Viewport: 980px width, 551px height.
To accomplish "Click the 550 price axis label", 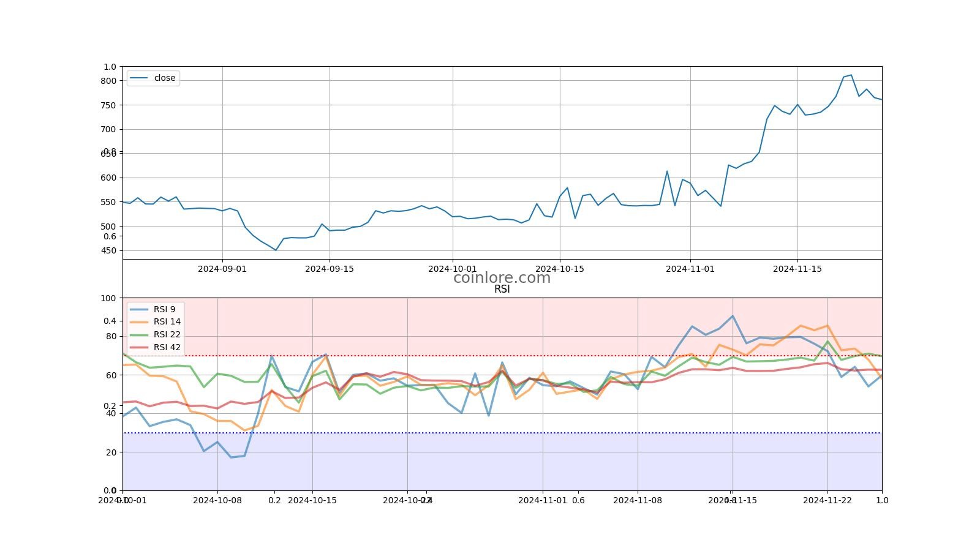I will click(108, 202).
